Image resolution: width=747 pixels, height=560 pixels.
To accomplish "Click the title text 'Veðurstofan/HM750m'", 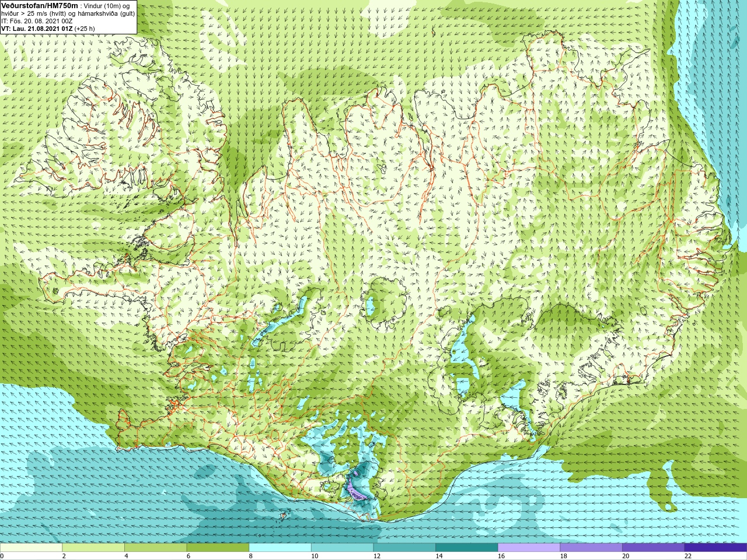I will [40, 5].
